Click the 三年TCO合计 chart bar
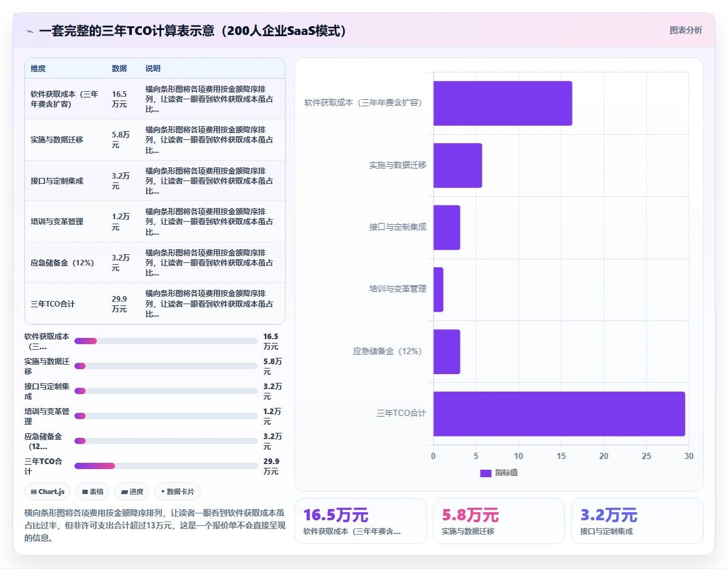This screenshot has width=728, height=569. [559, 414]
